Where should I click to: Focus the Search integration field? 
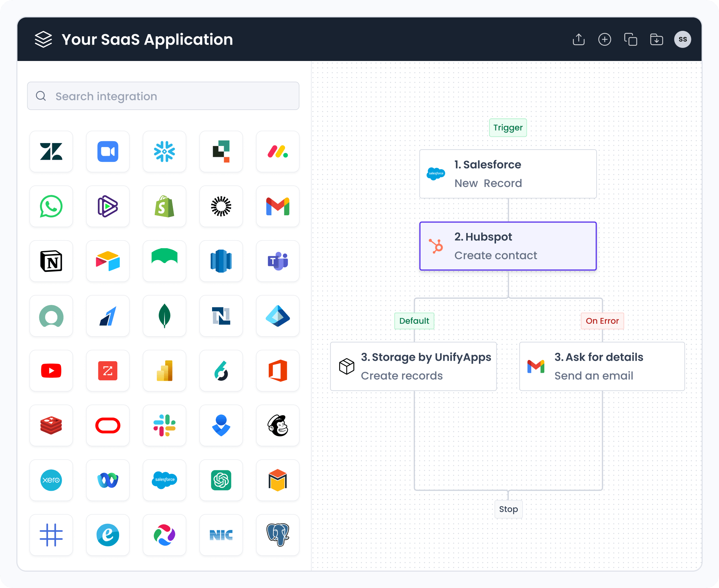point(163,96)
